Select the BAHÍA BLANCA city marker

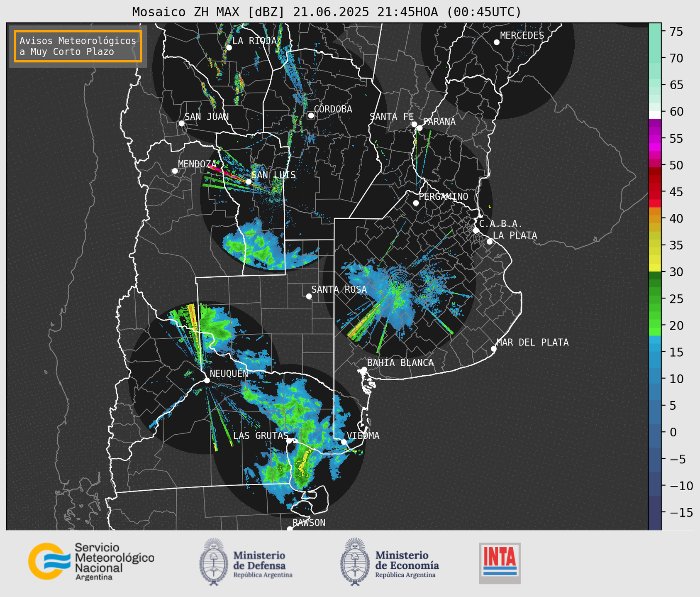(x=364, y=369)
